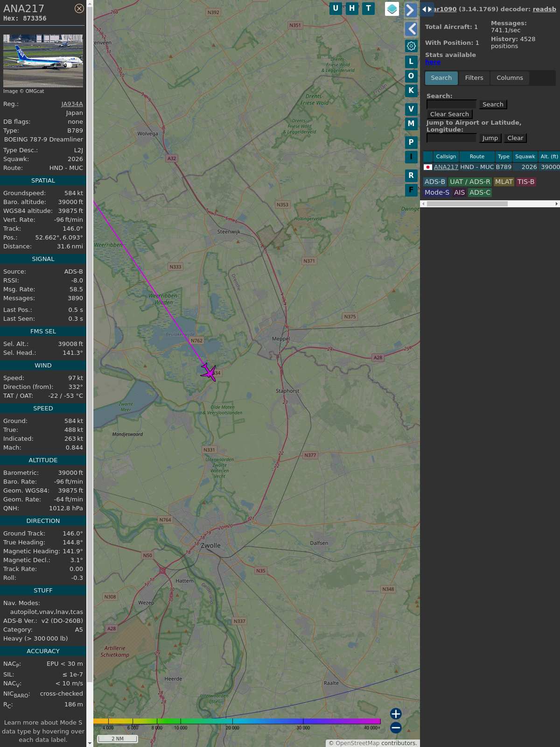Collapse sidebar with left chevron arrow
Image resolution: width=560 pixels, height=747 pixels.
pos(411,29)
